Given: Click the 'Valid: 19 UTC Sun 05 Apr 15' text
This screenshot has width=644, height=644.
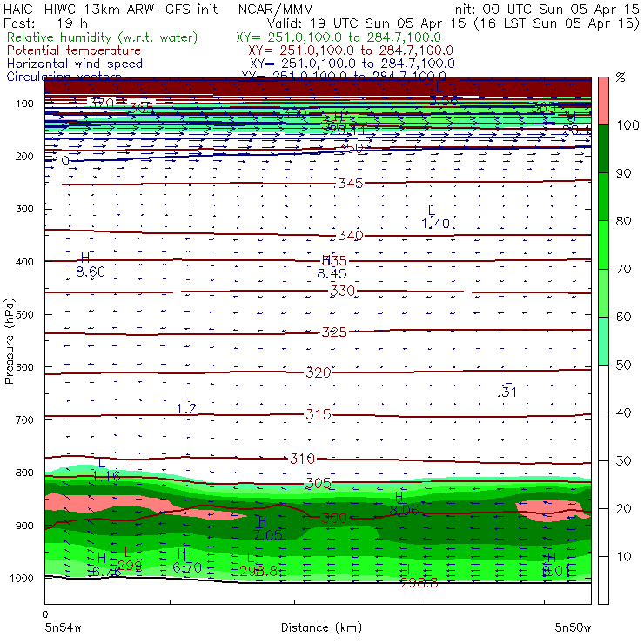Looking at the screenshot, I should [x=366, y=23].
